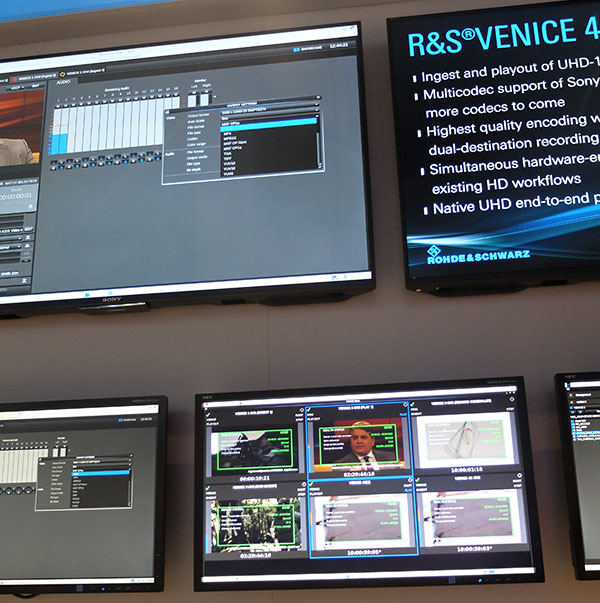Viewport: 600px width, 603px height.
Task: Choose TGA in file format list
Action: [x=227, y=153]
